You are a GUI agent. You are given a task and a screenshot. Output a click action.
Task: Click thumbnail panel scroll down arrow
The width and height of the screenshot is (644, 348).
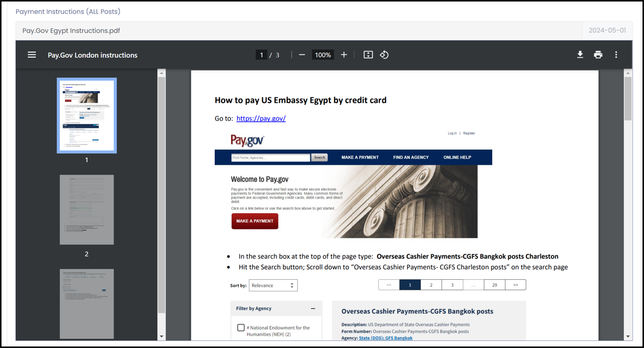[162, 336]
